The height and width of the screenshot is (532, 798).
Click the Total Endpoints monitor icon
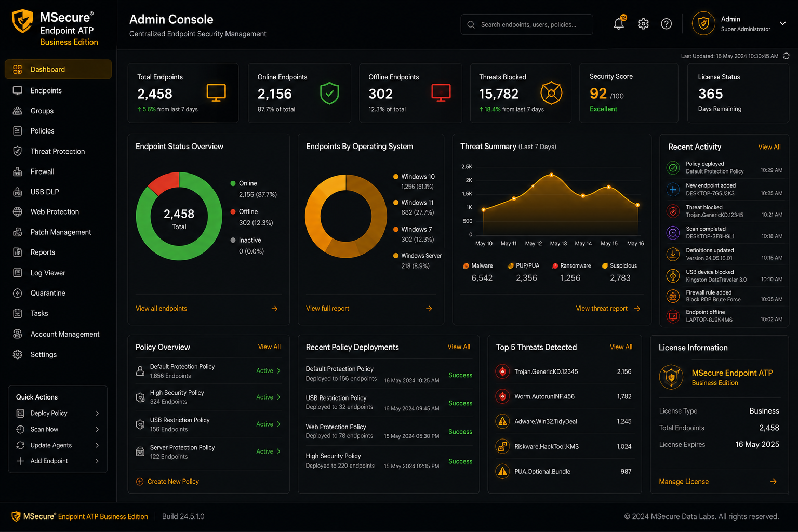216,92
